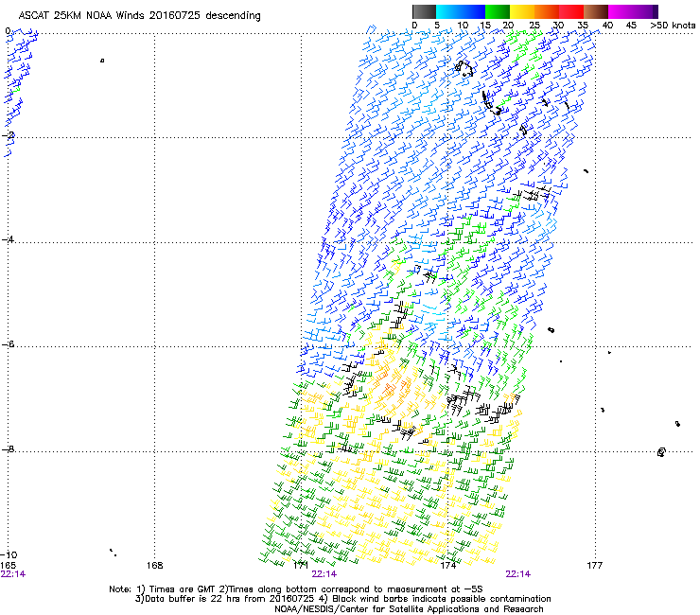Click the latitude label '-6'
The width and height of the screenshot is (700, 615).
click(x=8, y=344)
